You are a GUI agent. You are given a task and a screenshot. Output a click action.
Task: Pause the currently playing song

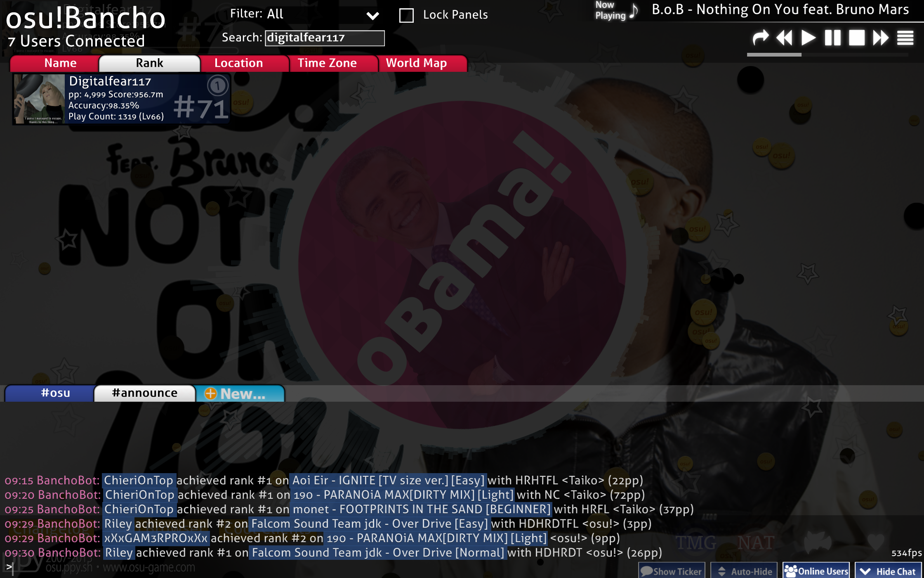pos(832,38)
